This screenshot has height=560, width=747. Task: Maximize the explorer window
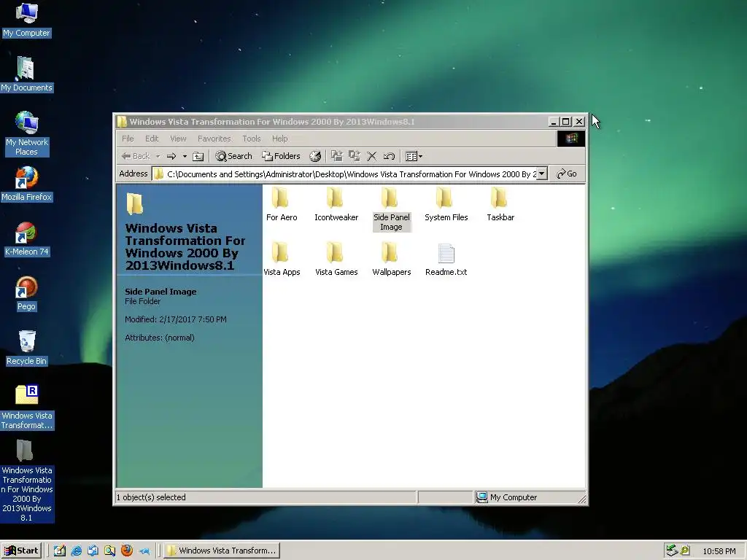(565, 122)
